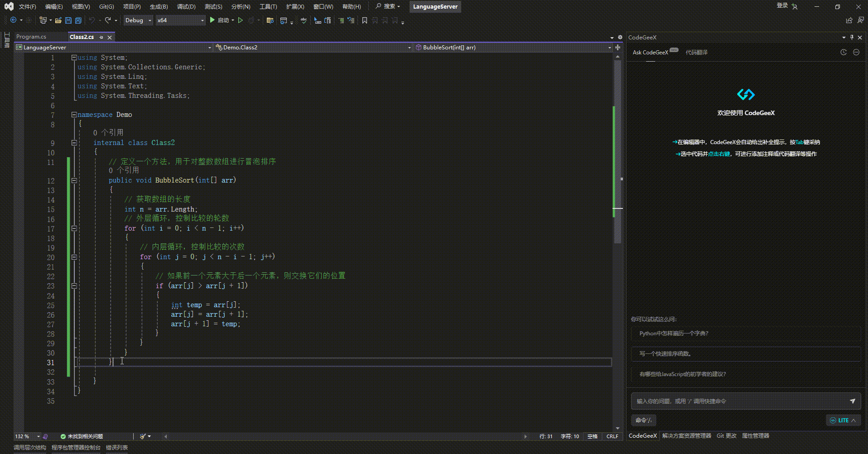Image resolution: width=868 pixels, height=454 pixels.
Task: Collapse the if statement block
Action: (x=74, y=286)
